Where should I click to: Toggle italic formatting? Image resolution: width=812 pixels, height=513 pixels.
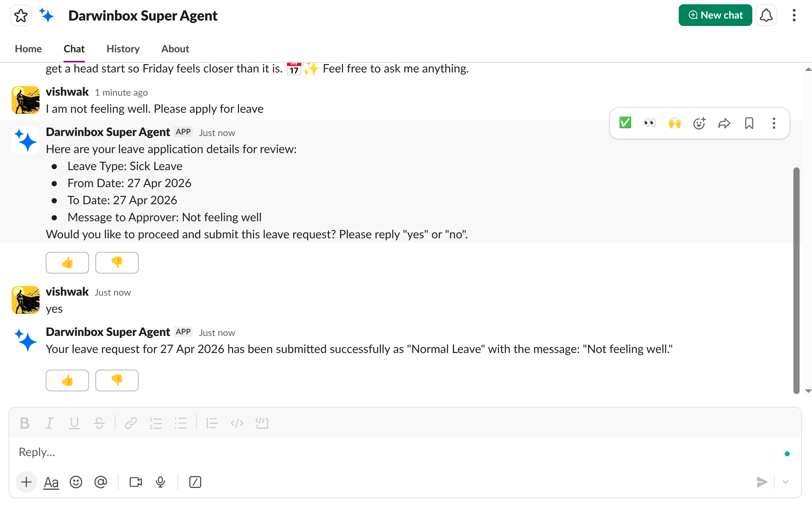coord(50,423)
